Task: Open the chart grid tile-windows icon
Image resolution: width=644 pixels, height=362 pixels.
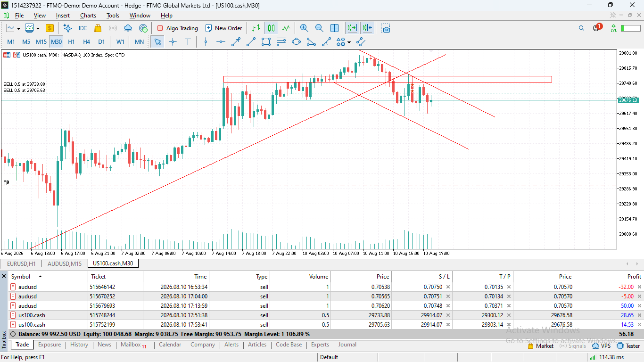Action: coord(334,28)
